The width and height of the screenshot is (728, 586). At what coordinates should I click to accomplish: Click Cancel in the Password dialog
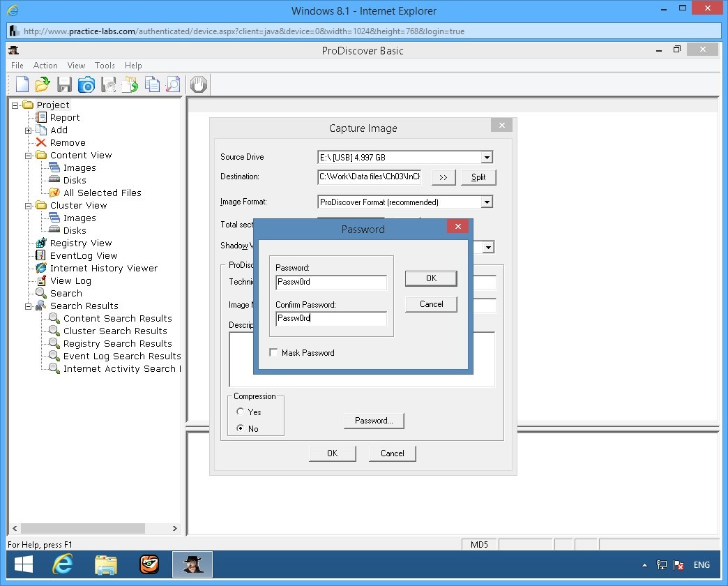coord(431,304)
